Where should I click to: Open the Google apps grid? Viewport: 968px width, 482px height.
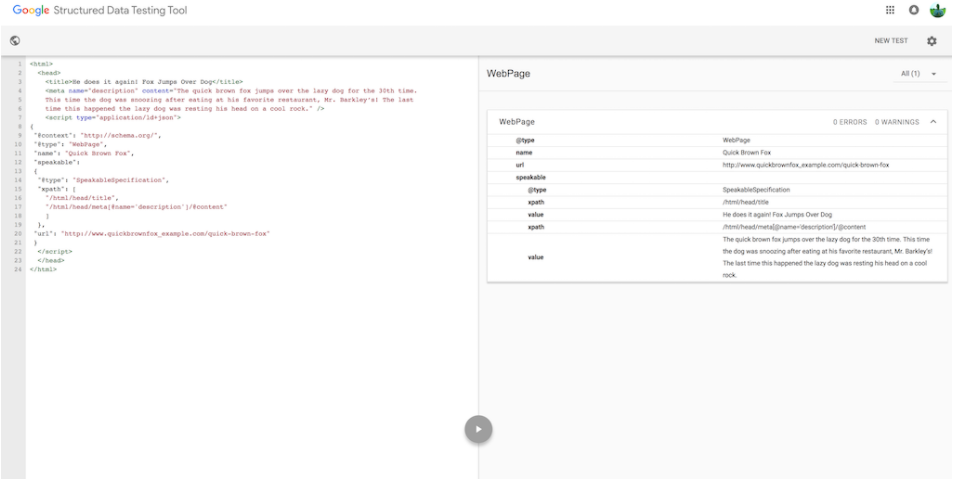pyautogui.click(x=890, y=10)
